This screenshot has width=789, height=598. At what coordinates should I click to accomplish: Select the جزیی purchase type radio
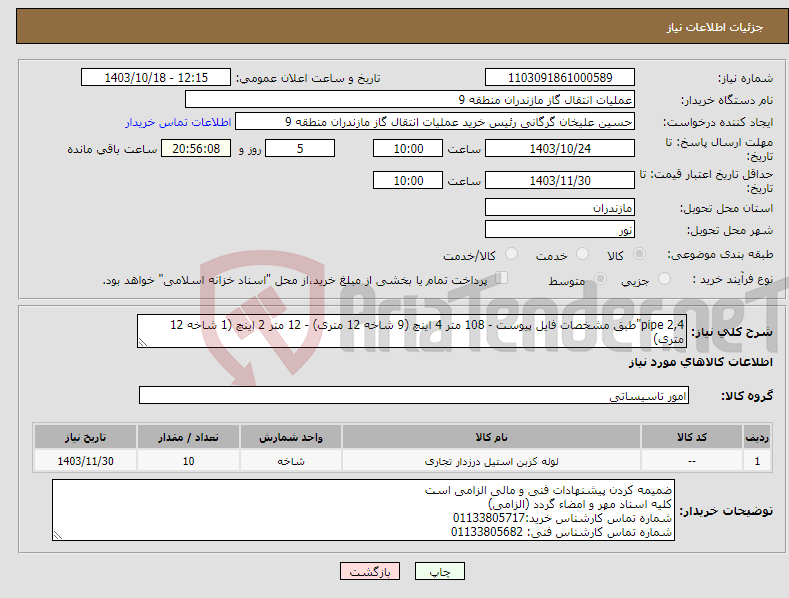point(664,279)
